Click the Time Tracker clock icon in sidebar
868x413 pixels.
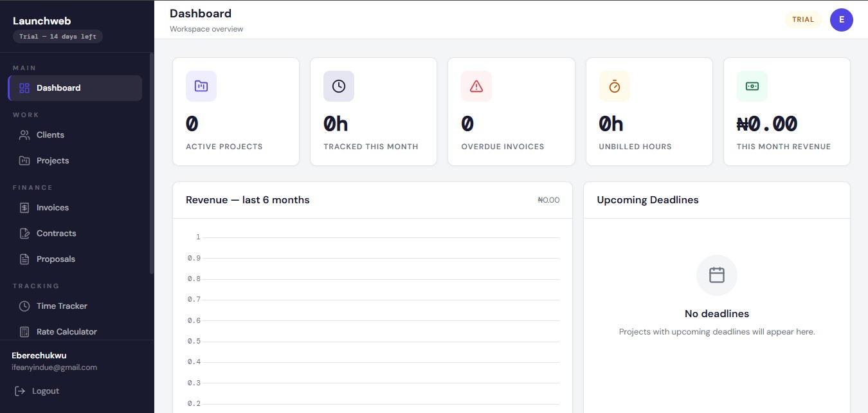point(24,306)
